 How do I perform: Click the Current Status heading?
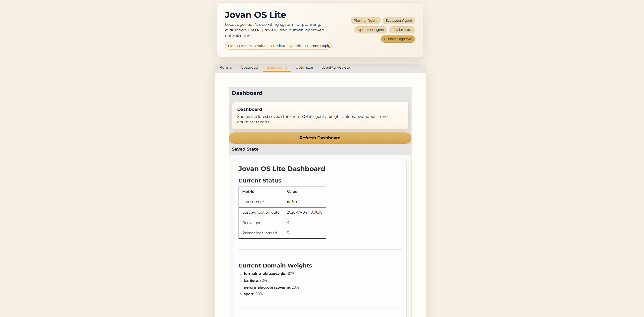pos(260,181)
